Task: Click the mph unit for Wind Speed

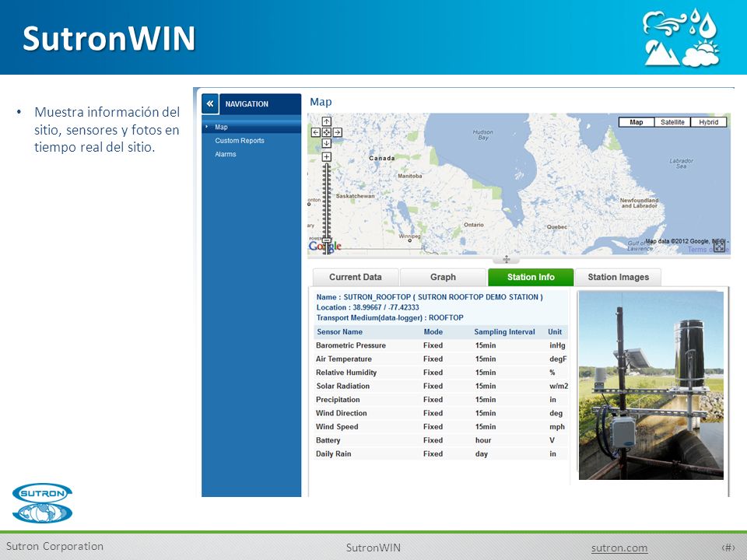Action: point(557,427)
